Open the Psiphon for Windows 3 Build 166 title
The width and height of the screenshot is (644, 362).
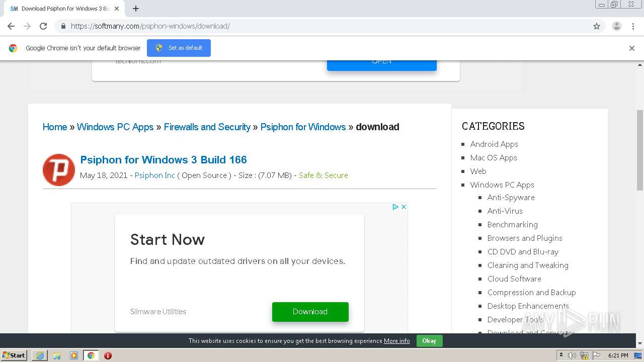pos(164,160)
